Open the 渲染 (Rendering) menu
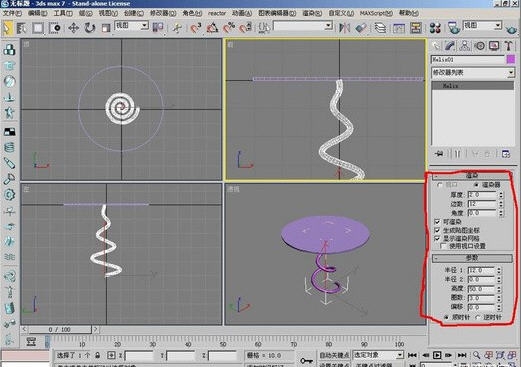 pyautogui.click(x=312, y=13)
